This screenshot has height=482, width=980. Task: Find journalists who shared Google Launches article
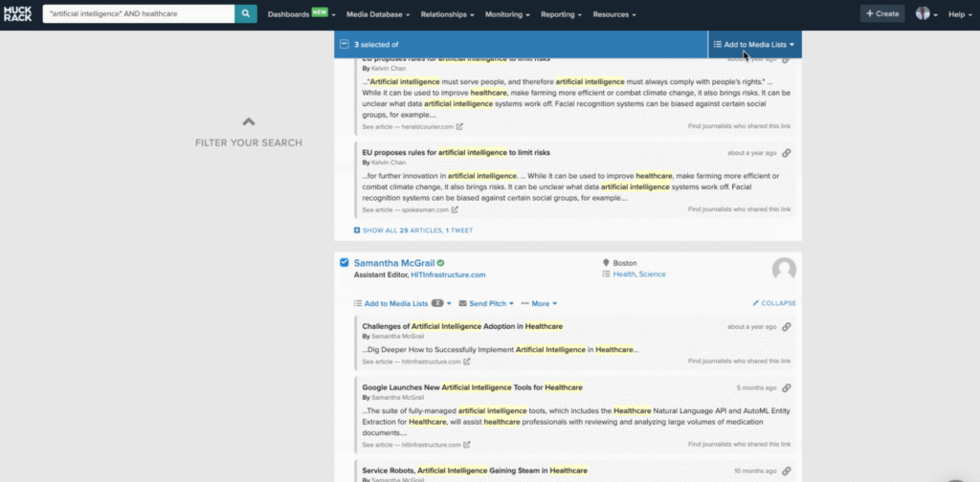(740, 445)
